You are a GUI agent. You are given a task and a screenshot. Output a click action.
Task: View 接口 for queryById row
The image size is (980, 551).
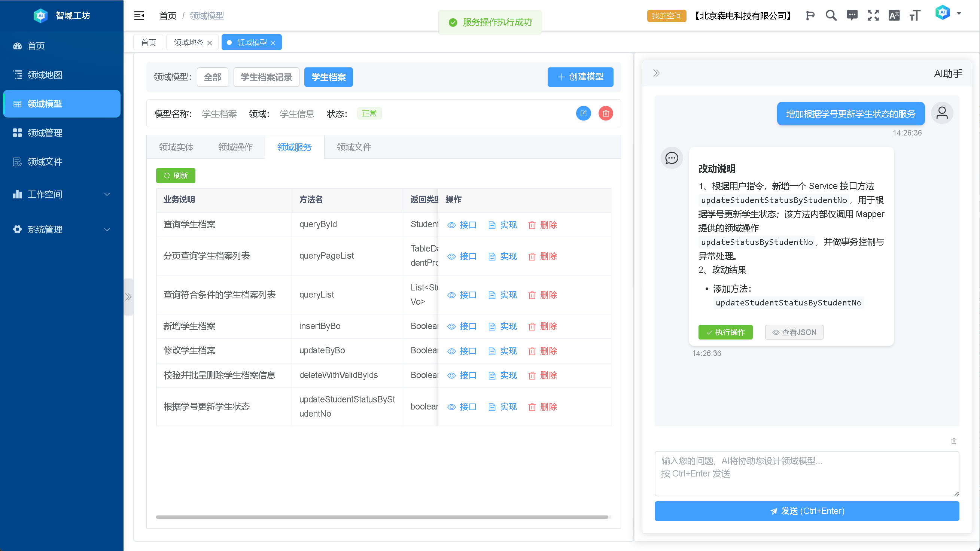[462, 225]
